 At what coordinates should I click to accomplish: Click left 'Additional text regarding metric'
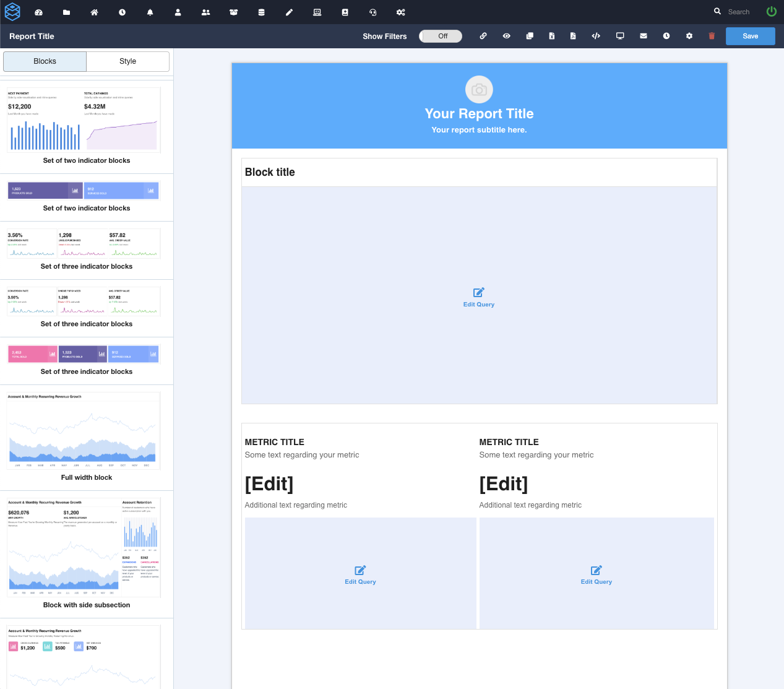[x=296, y=505]
